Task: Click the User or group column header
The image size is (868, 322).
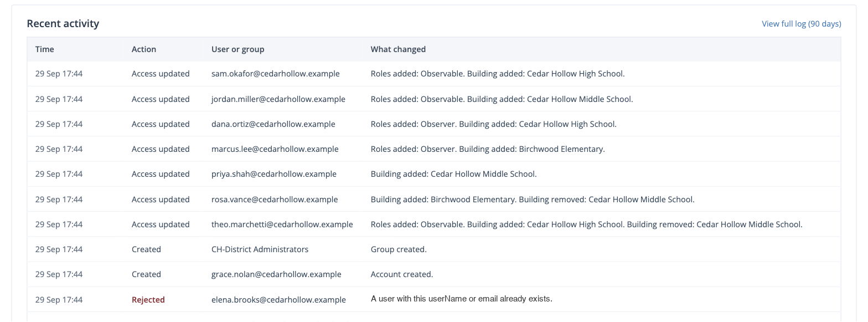Action: pos(238,49)
